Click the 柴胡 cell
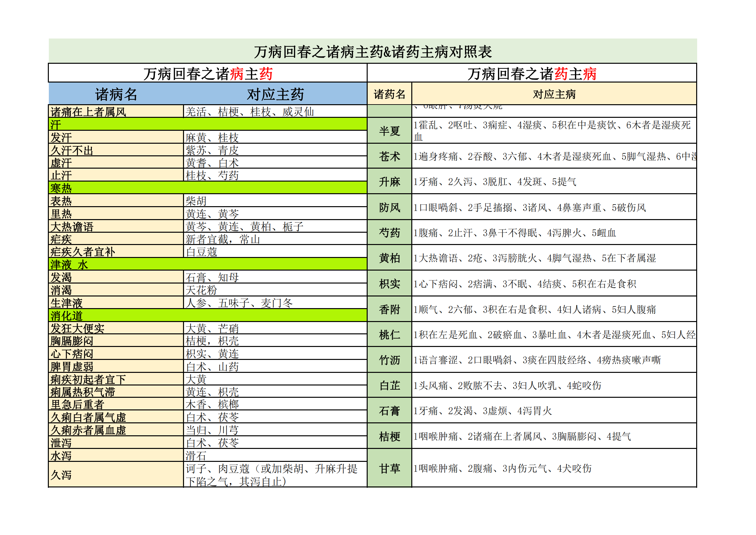This screenshot has height=535, width=756. (275, 201)
